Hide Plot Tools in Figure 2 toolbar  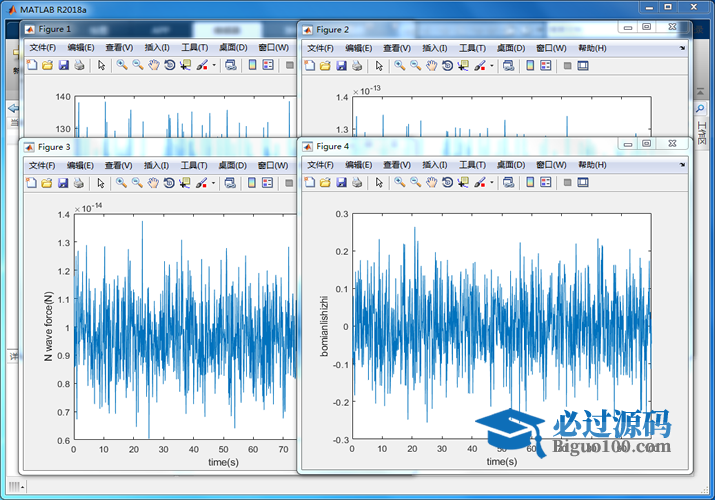pyautogui.click(x=567, y=66)
